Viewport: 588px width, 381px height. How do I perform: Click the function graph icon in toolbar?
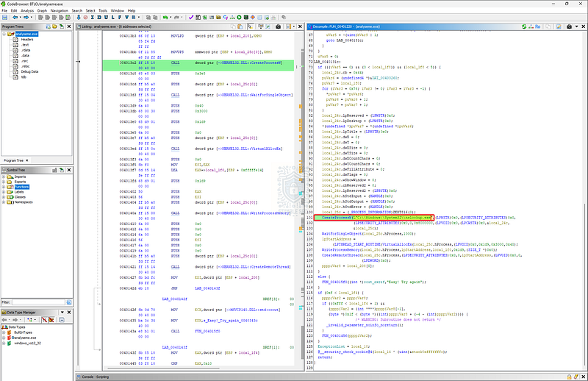pos(232,17)
